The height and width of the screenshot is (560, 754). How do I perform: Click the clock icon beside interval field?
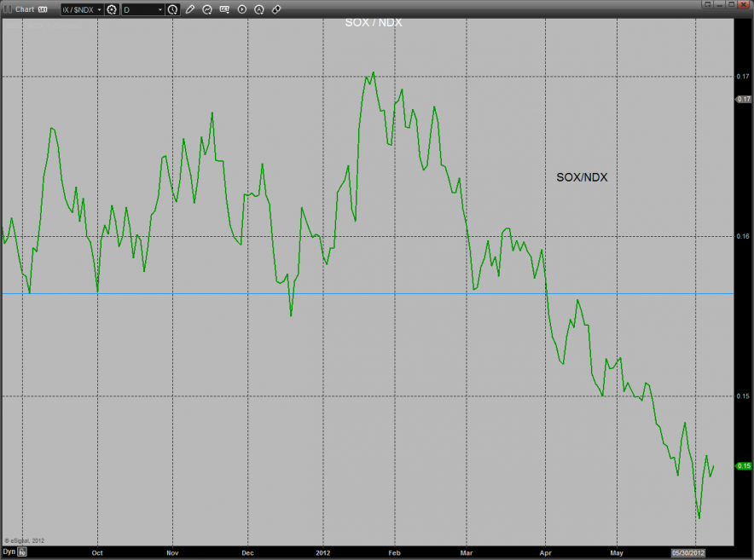point(173,9)
